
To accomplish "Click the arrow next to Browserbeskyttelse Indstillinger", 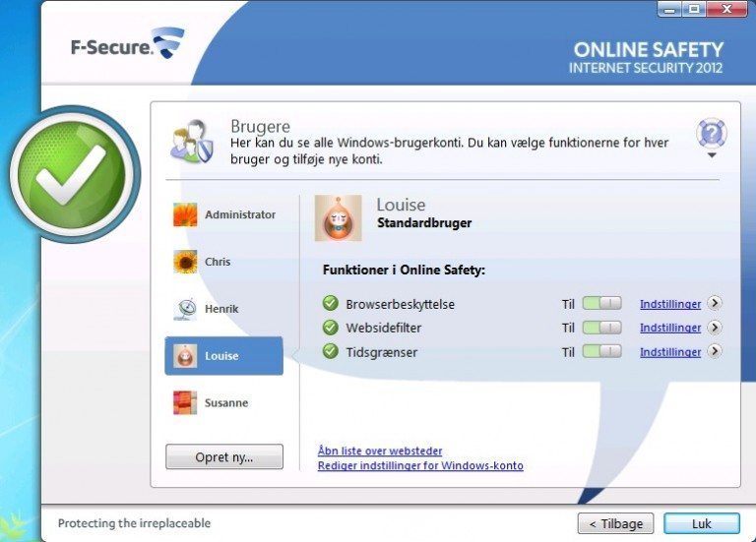I will click(x=715, y=303).
